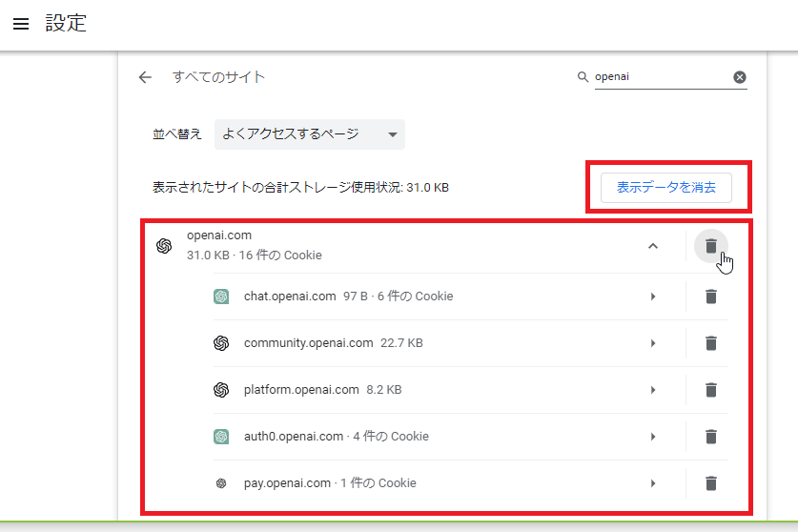The height and width of the screenshot is (532, 798).
Task: Remove auth0.openai.com cookies via trash icon
Action: (710, 437)
